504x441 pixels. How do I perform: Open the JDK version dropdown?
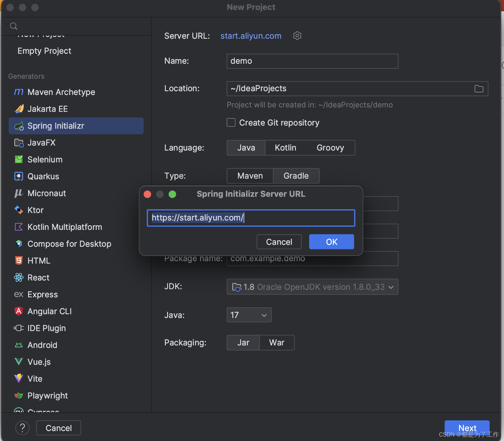312,287
